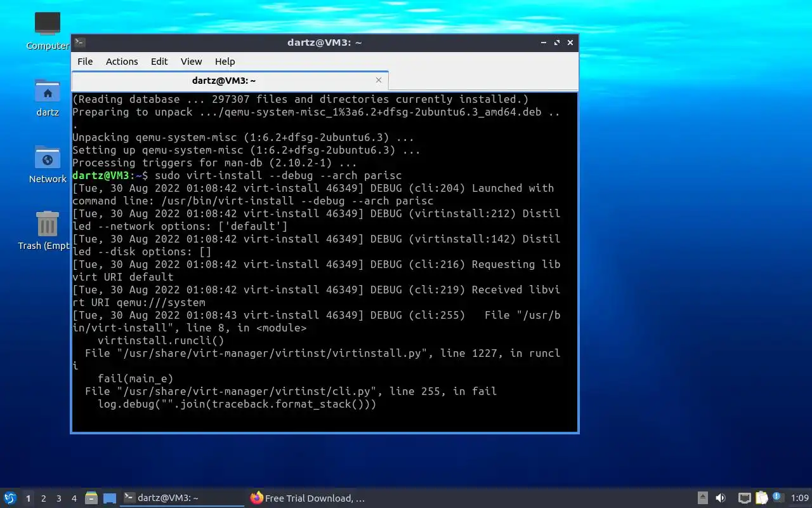Viewport: 812px width, 508px height.
Task: Select the dartz@VM3: ~ terminal tab
Action: tap(230, 81)
